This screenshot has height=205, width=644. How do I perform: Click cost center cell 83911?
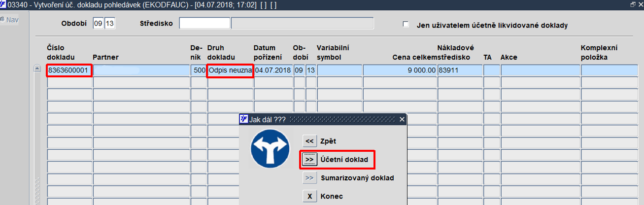click(460, 70)
